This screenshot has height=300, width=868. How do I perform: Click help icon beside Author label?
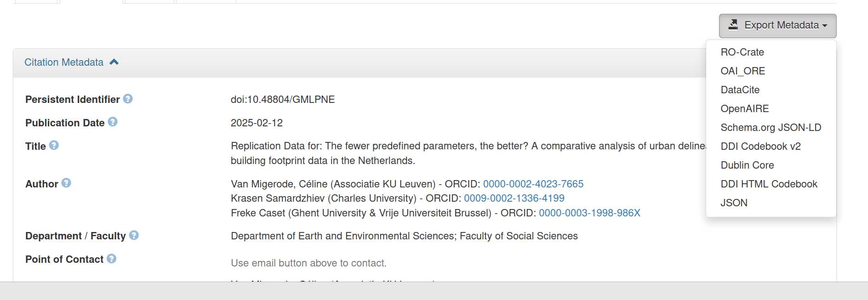(x=66, y=183)
